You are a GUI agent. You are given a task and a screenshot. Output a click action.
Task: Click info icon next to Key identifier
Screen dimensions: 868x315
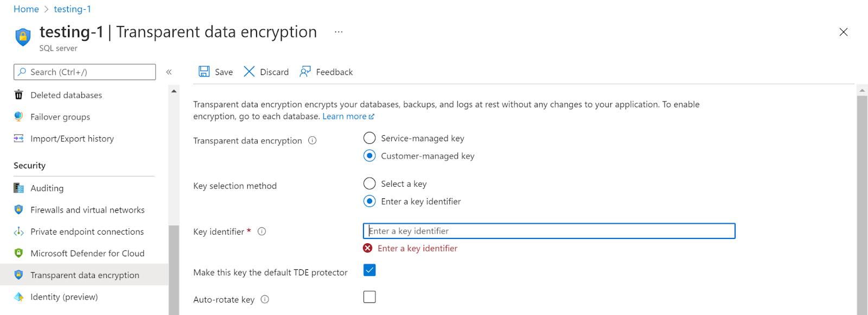(262, 231)
